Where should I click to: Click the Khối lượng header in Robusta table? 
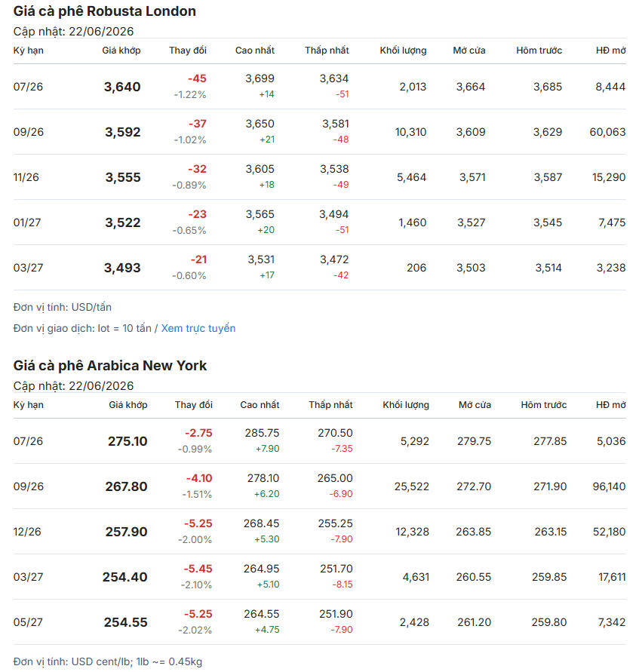403,51
